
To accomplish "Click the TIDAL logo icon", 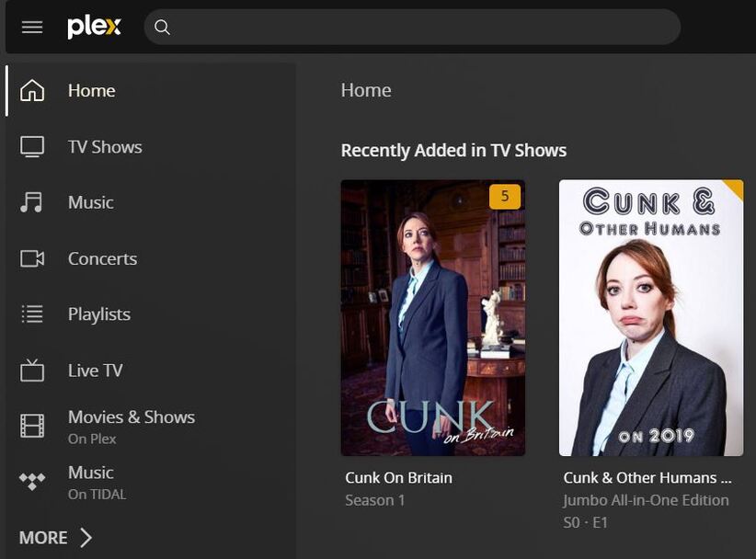I will [32, 481].
